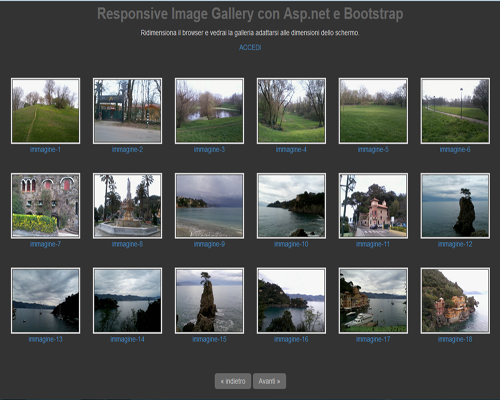500x400 pixels.
Task: Open the immagine-8 fountain thumbnail
Action: [x=127, y=206]
